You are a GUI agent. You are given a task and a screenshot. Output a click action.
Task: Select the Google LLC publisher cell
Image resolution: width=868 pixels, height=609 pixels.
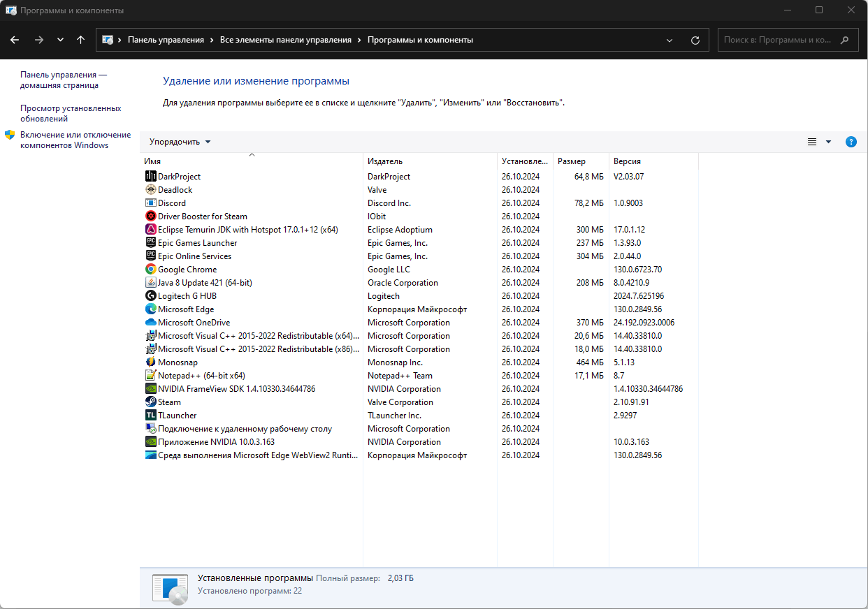389,270
